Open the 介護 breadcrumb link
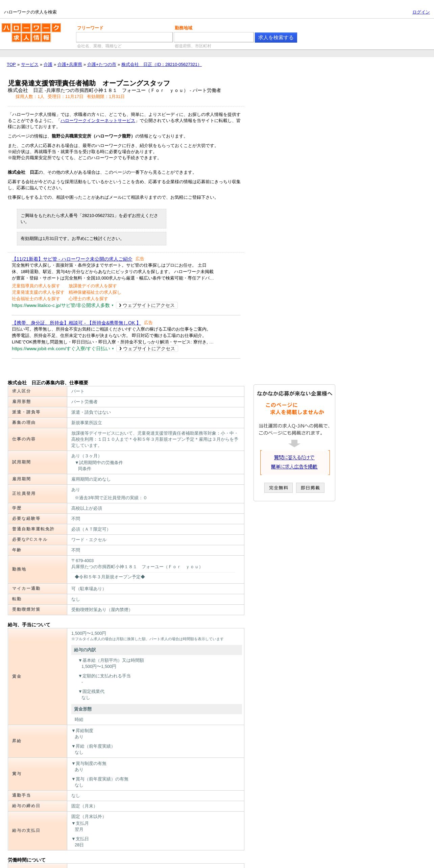The width and height of the screenshot is (434, 868). point(48,65)
